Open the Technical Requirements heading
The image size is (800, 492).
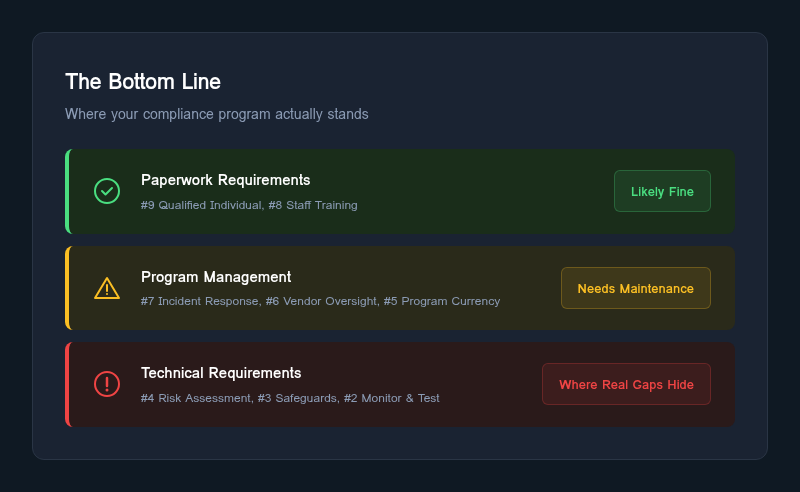[221, 373]
